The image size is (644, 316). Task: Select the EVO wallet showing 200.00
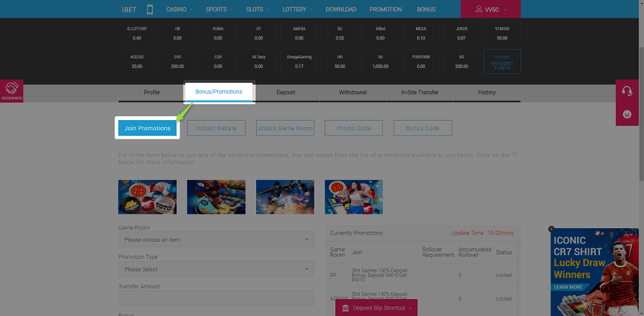(177, 62)
